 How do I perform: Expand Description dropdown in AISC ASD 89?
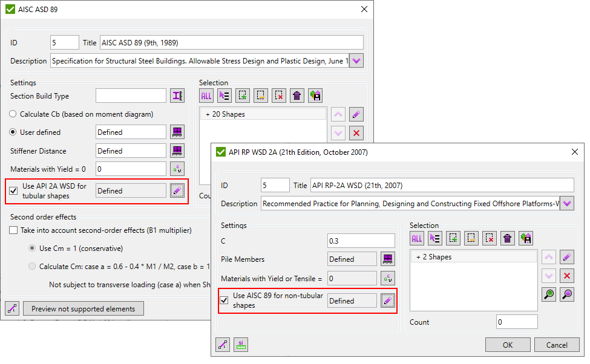(x=356, y=60)
